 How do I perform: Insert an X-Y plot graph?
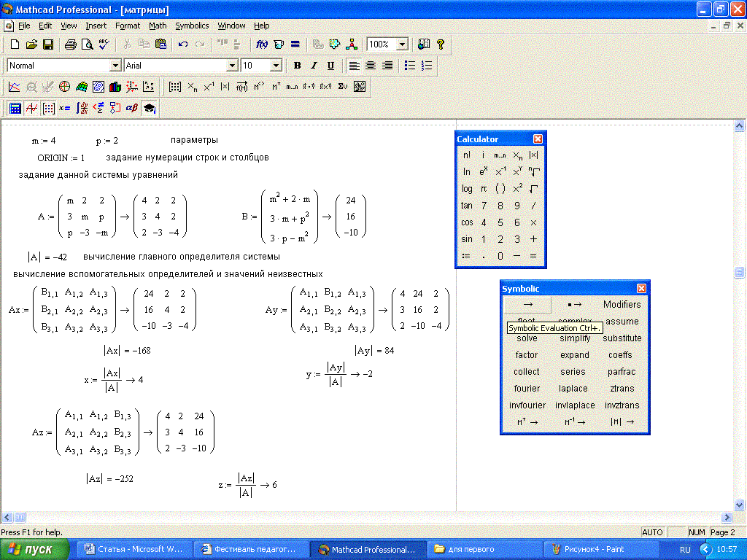[x=15, y=87]
